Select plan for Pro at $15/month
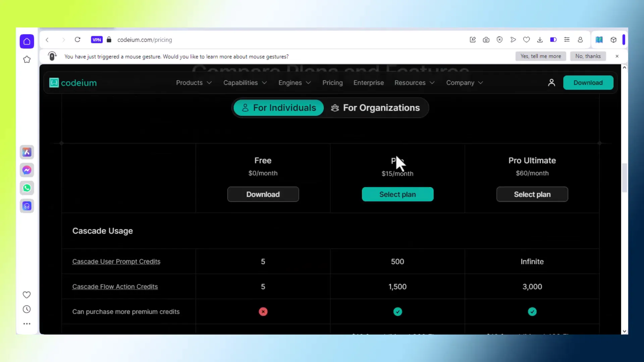The height and width of the screenshot is (362, 644). 397,194
